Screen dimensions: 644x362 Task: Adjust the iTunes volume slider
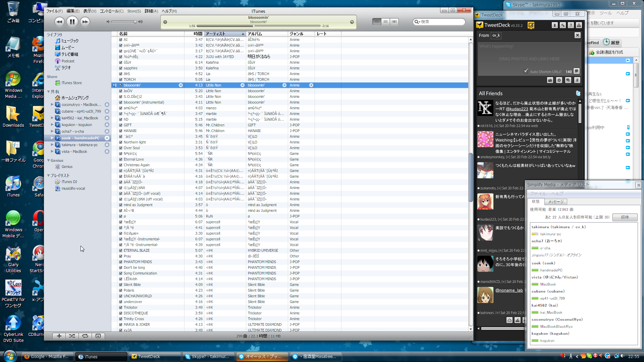[x=124, y=22]
